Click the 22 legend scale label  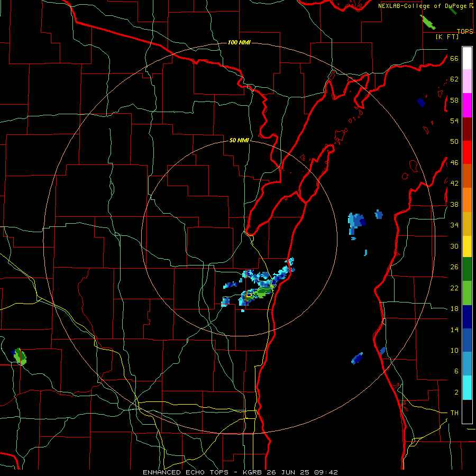tap(454, 288)
